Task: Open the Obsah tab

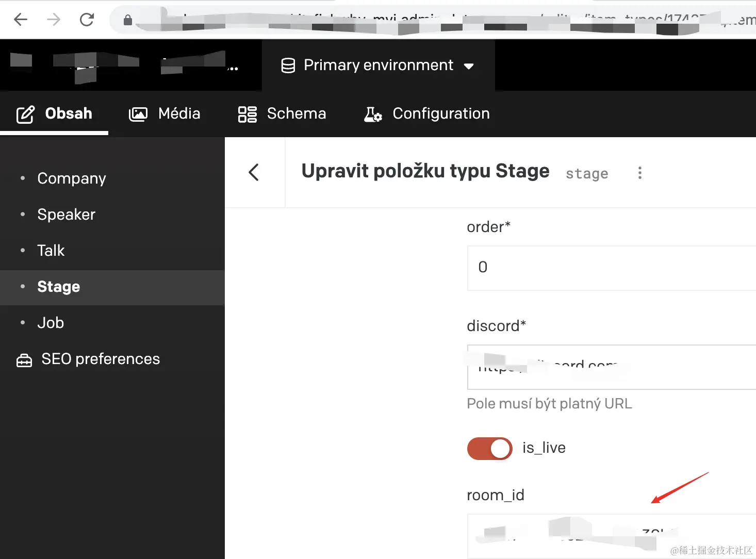Action: 55,113
